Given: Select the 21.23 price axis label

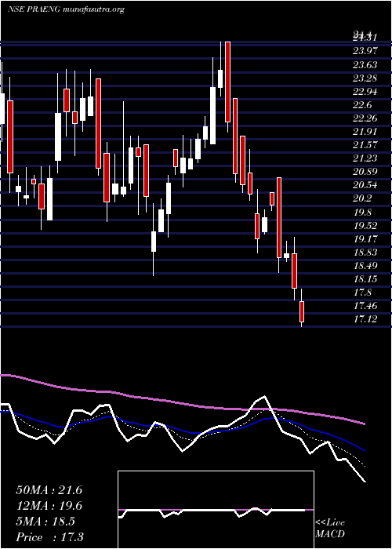Looking at the screenshot, I should coord(365,158).
